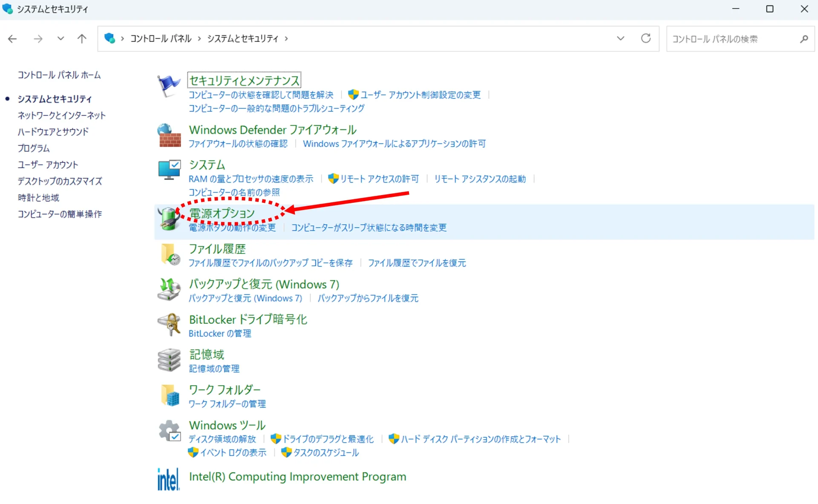The image size is (818, 504).
Task: Expand the chevron before コントロール パネル breadcrumb
Action: pos(122,39)
